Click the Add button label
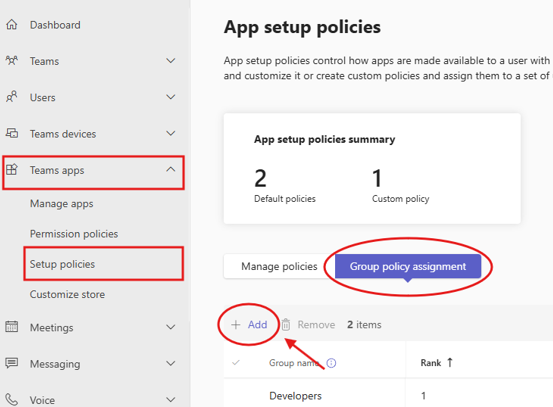 [257, 324]
